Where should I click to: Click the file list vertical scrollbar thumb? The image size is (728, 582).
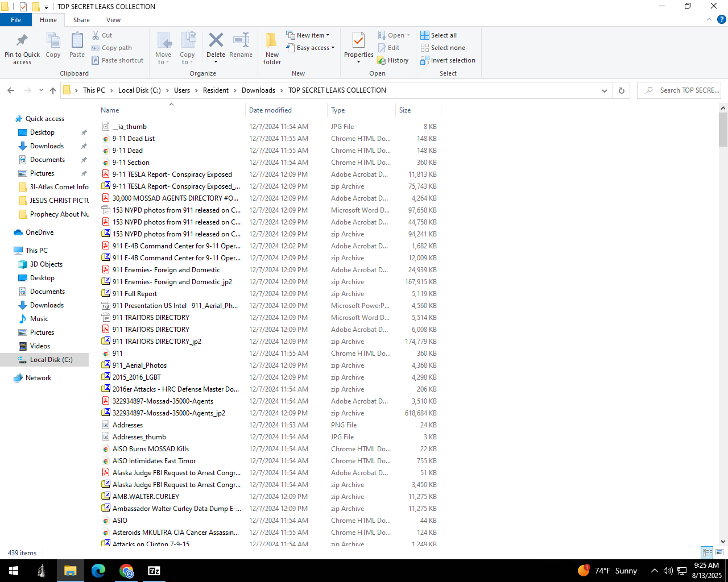[723, 129]
